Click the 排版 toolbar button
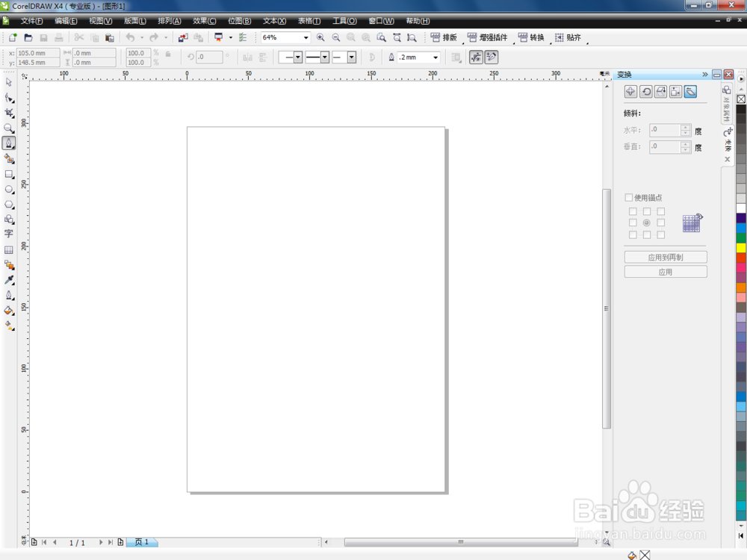 (x=444, y=37)
